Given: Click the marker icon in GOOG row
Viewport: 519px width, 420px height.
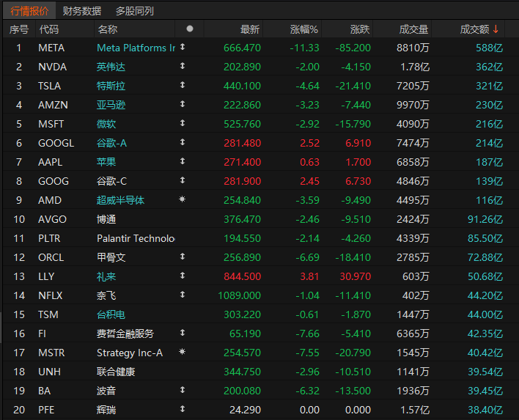Looking at the screenshot, I should point(183,180).
